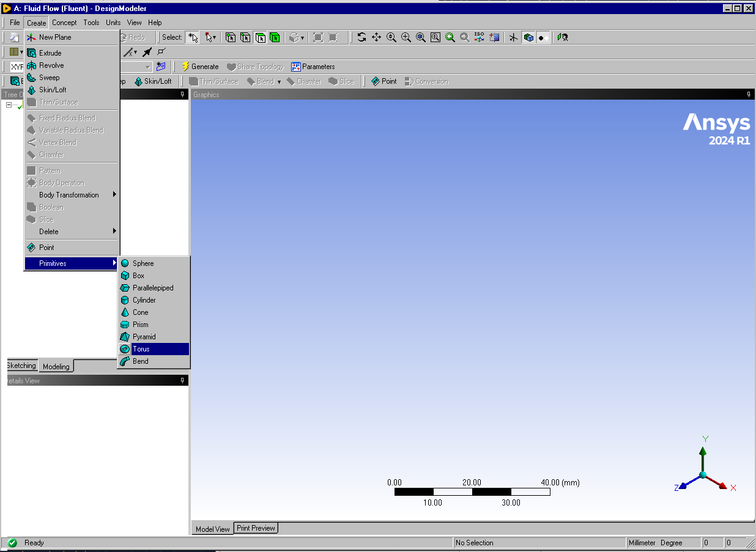
Task: Click the Rotate view icon
Action: coord(361,37)
